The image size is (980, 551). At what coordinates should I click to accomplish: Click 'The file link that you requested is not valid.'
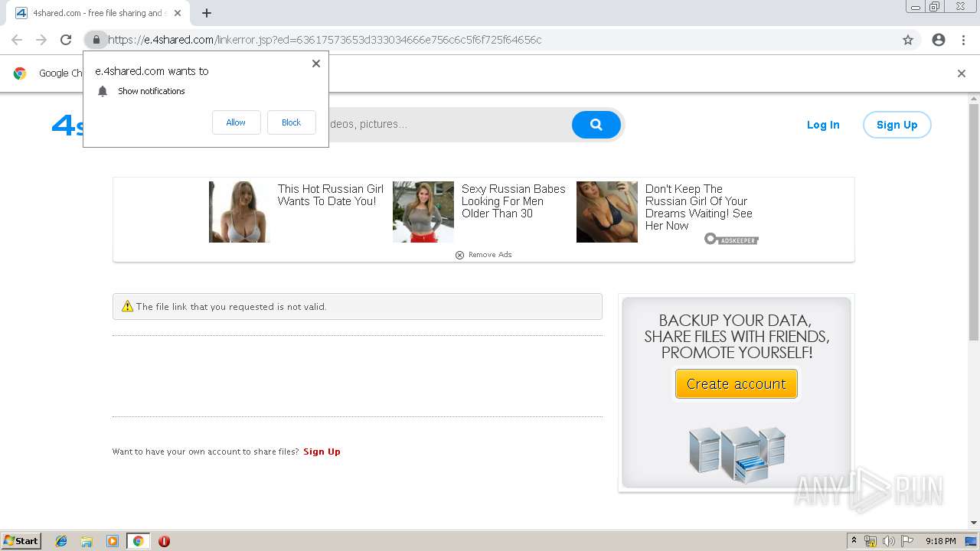231,307
